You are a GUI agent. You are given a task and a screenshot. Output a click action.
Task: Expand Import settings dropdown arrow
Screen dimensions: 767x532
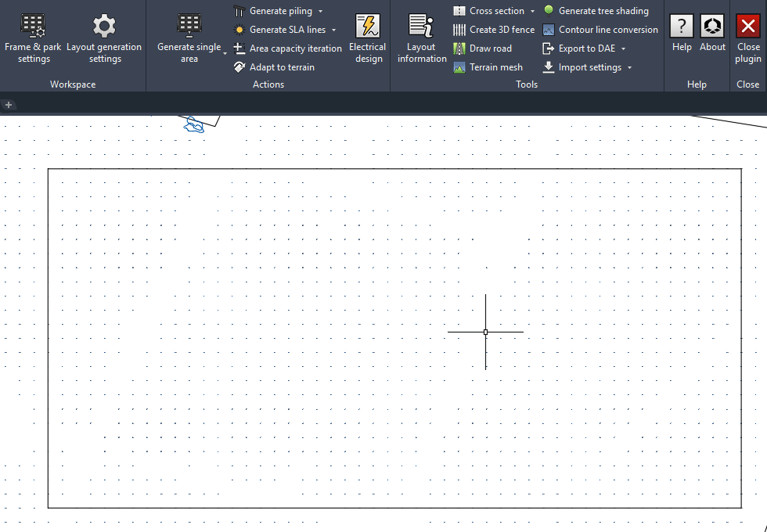click(630, 68)
